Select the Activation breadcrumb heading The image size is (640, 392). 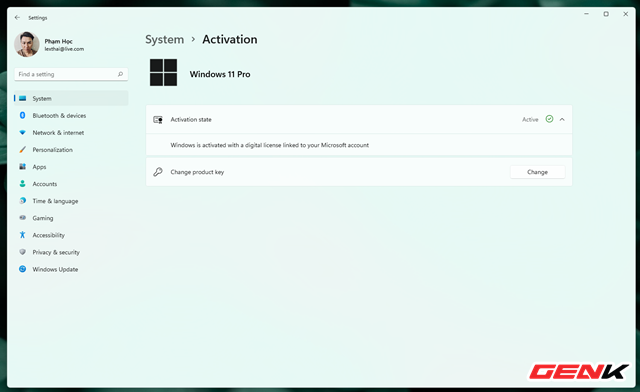(230, 40)
